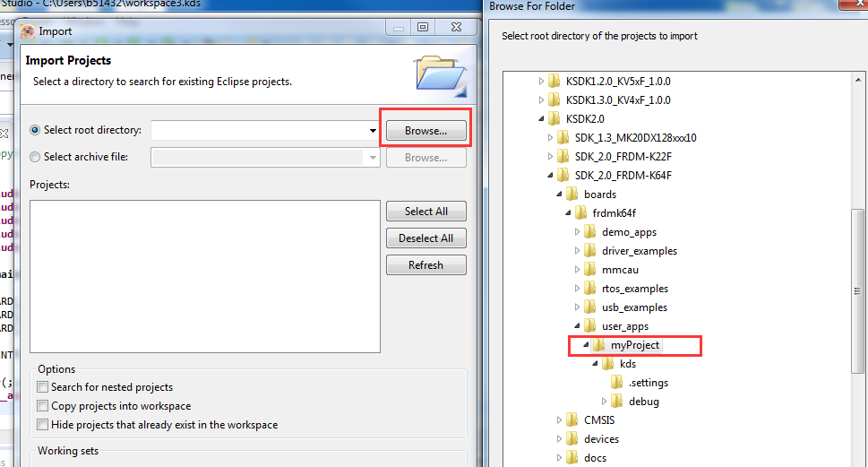Viewport: 868px width, 467px height.
Task: Click inside the root directory text field
Action: (x=259, y=131)
